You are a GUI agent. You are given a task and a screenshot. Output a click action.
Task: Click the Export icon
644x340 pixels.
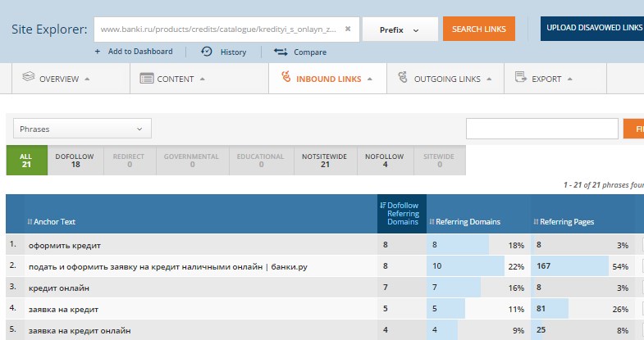[520, 79]
